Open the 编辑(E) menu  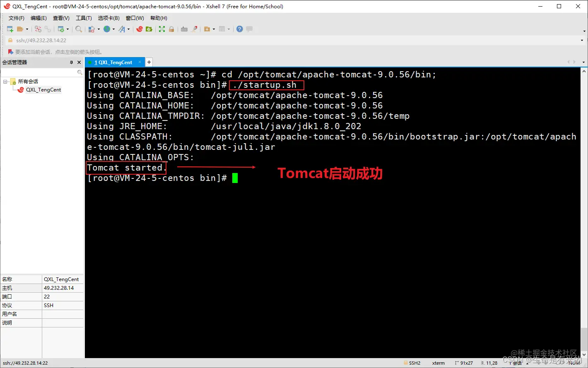[39, 18]
